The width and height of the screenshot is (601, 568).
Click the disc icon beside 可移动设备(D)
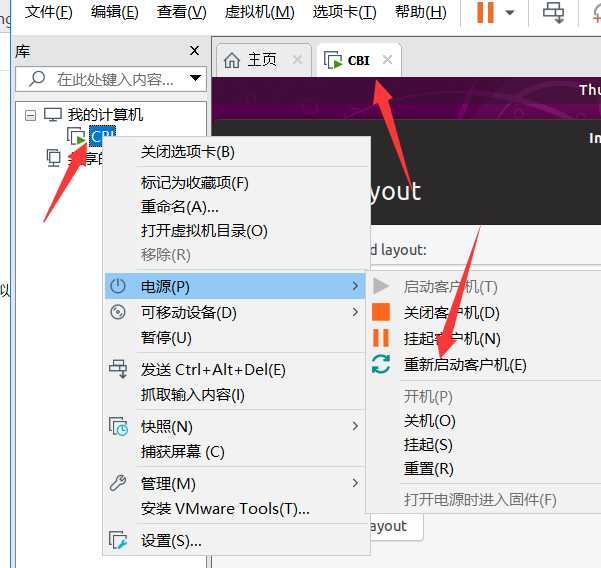[x=118, y=312]
